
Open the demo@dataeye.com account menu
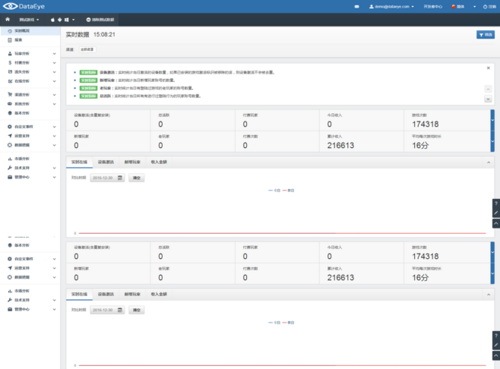click(391, 6)
